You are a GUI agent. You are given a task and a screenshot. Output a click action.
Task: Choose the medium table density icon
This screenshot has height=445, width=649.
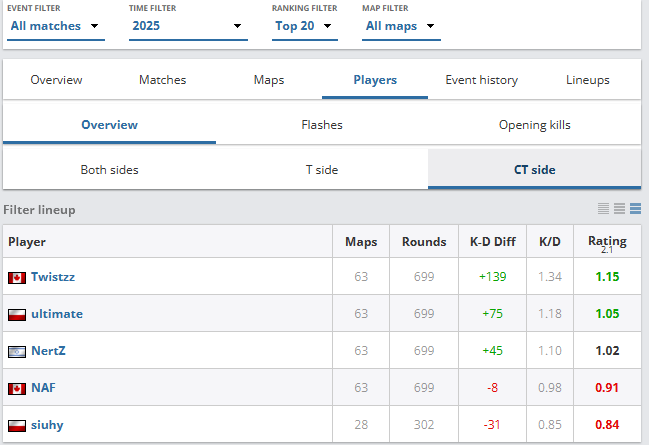point(620,209)
